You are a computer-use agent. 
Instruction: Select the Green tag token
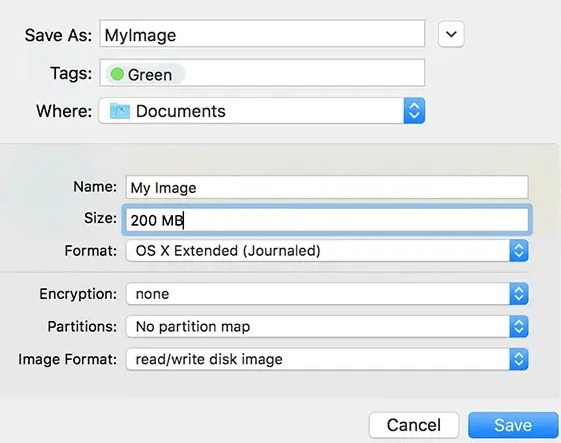145,74
